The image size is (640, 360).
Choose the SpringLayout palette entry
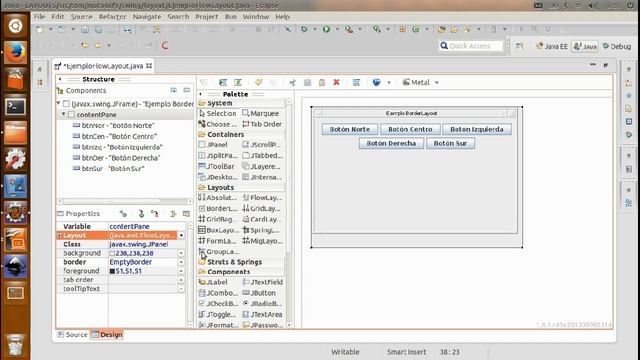coord(261,230)
